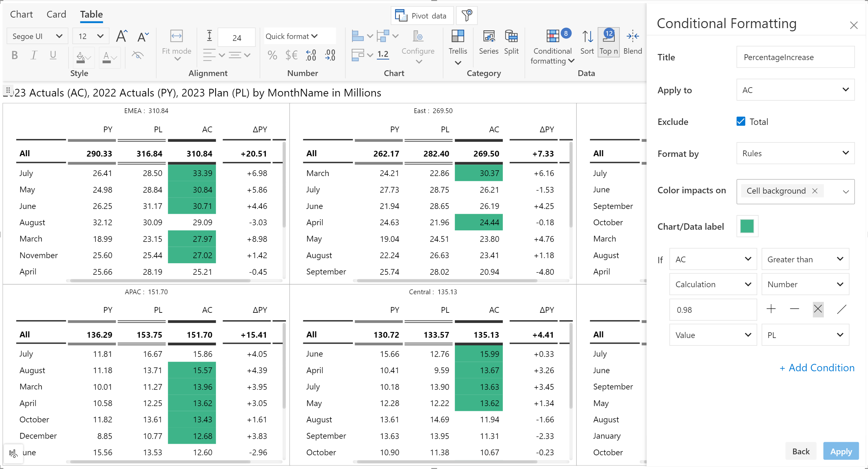Open the Quick format dropdown
Viewport: 868px width, 469px height.
click(292, 36)
